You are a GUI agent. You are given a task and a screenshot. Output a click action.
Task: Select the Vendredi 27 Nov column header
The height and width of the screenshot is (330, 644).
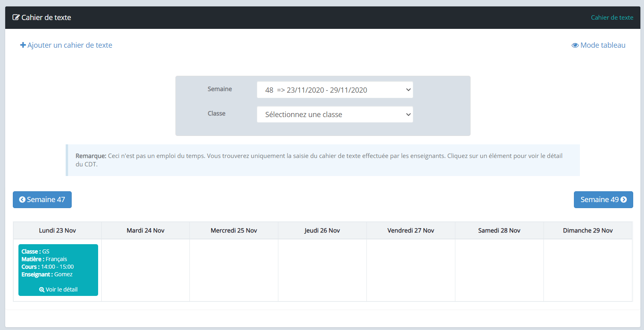(411, 231)
